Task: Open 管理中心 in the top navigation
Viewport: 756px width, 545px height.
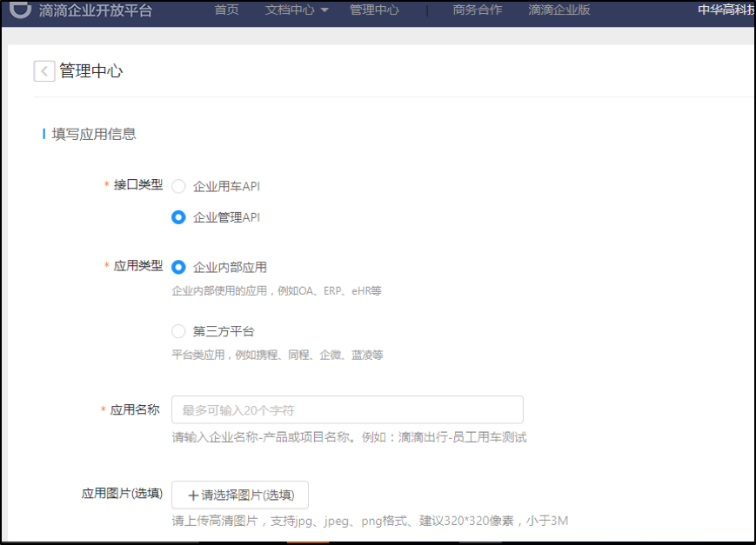Action: [374, 10]
